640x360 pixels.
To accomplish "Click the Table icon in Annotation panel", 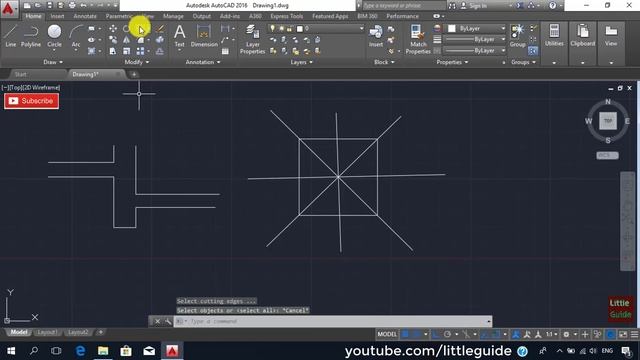I will coord(225,51).
